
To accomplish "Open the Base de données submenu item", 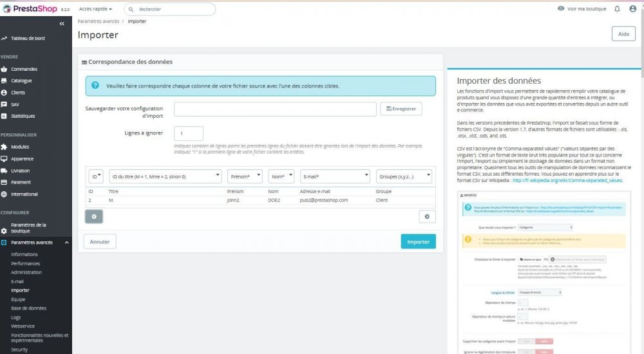I will 29,308.
